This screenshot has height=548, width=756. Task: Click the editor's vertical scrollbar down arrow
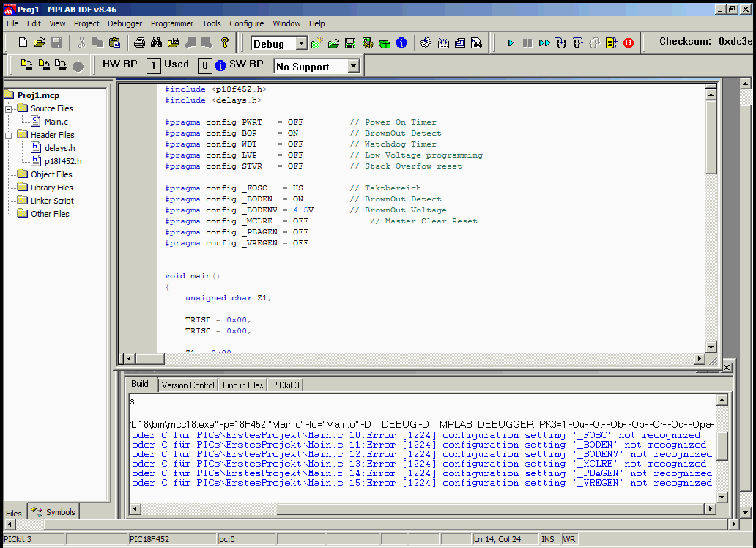pyautogui.click(x=711, y=347)
